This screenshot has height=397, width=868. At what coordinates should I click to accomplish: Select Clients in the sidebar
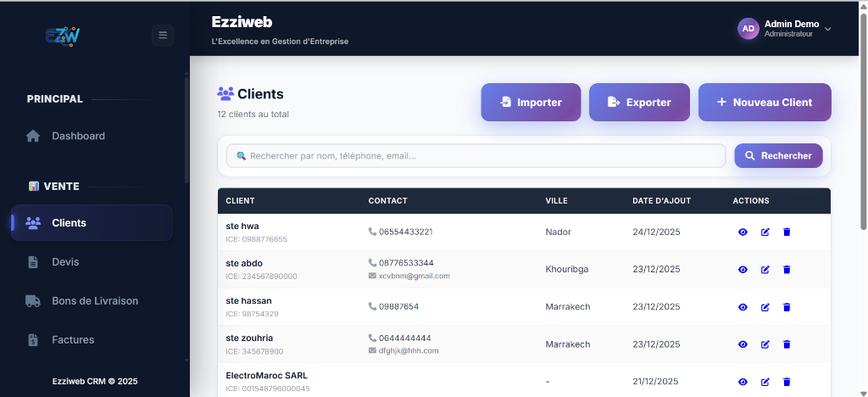pyautogui.click(x=92, y=222)
